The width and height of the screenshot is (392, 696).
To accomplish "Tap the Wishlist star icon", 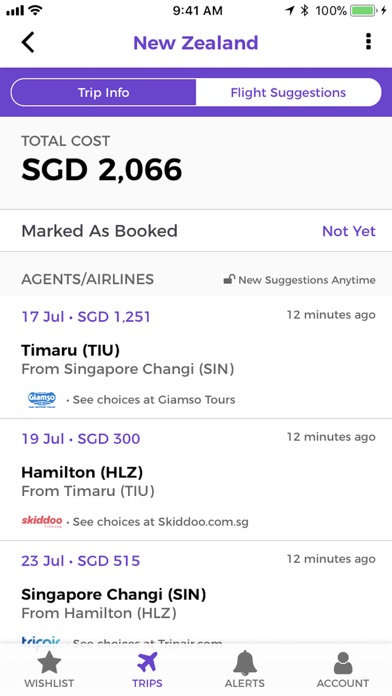I will click(x=49, y=664).
